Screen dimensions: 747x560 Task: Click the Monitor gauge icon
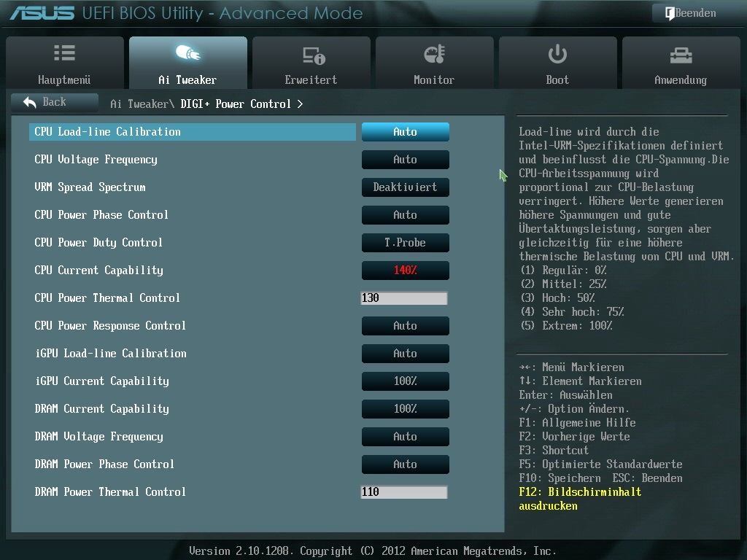pos(434,54)
